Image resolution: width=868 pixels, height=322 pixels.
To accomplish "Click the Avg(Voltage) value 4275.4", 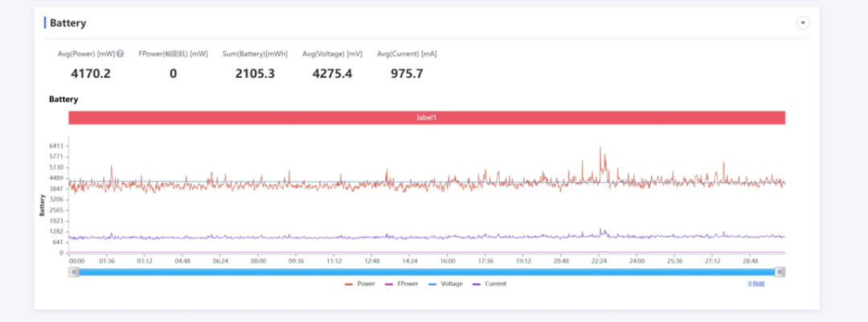I will tap(332, 74).
